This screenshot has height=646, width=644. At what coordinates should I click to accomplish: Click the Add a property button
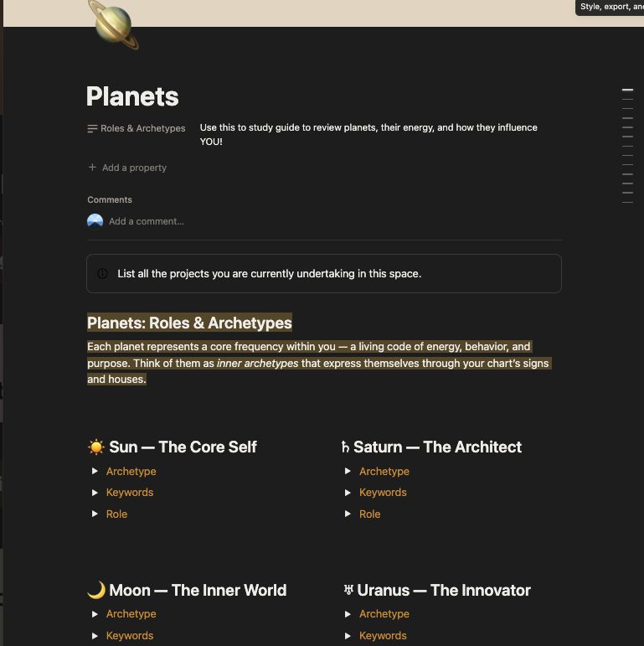click(134, 168)
